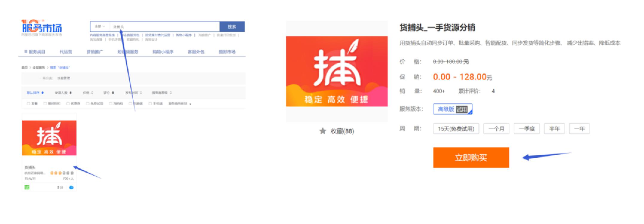644x224 pixels.
Task: Switch to the 客服外包 navigation tab
Action: click(196, 52)
